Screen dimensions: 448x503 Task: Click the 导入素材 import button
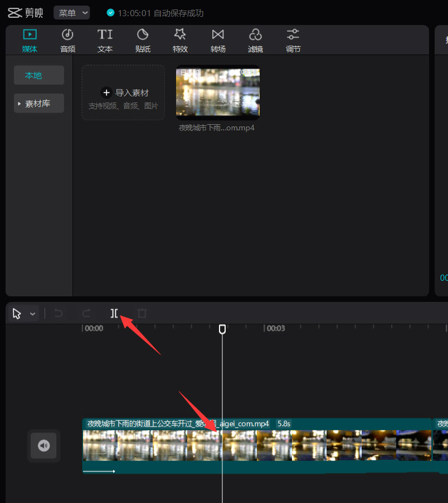123,92
